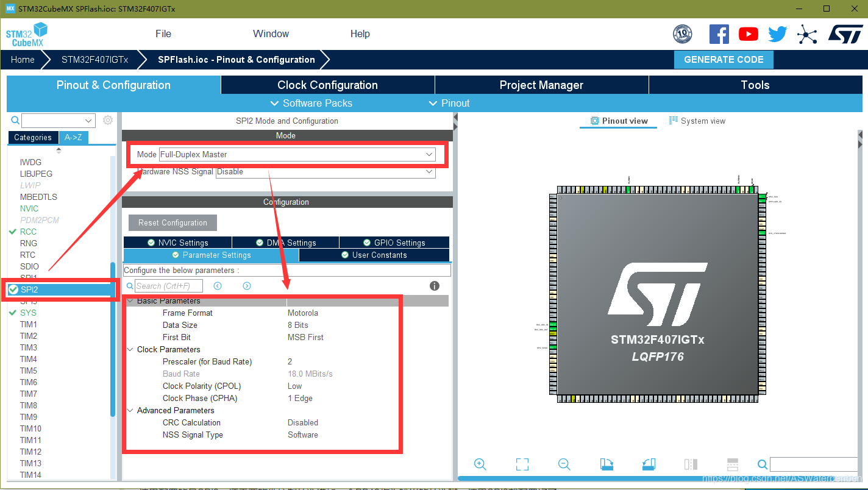Open the NVIC Settings tab

pos(177,243)
